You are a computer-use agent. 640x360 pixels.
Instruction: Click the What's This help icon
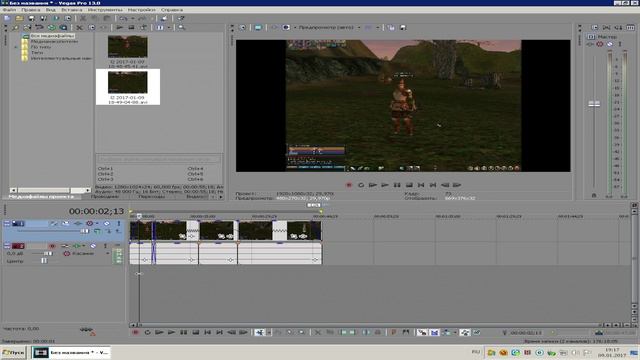[181, 18]
